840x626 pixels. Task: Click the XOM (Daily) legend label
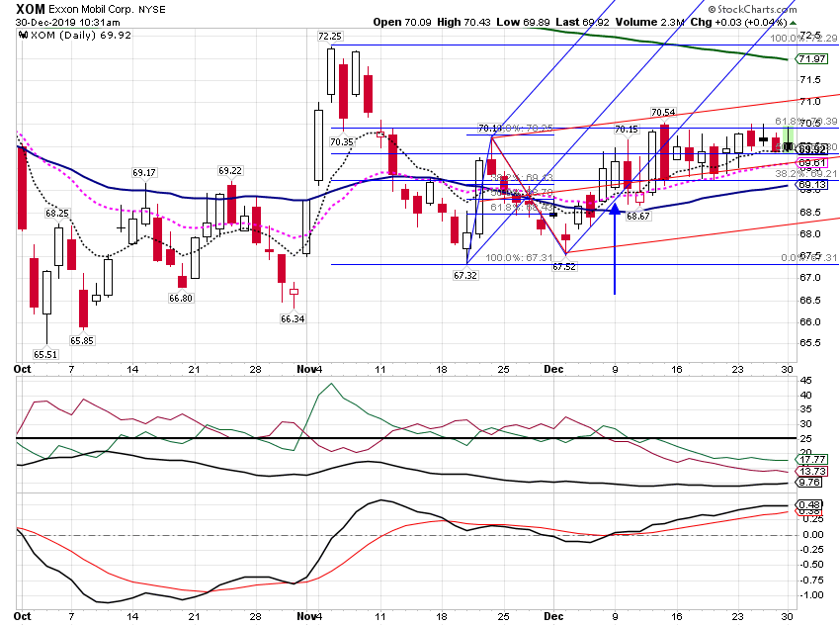(80, 35)
